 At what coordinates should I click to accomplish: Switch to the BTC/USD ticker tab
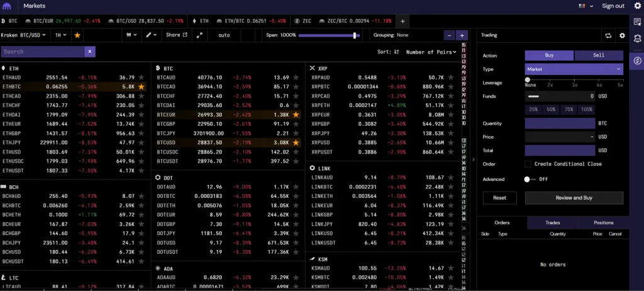(x=145, y=21)
